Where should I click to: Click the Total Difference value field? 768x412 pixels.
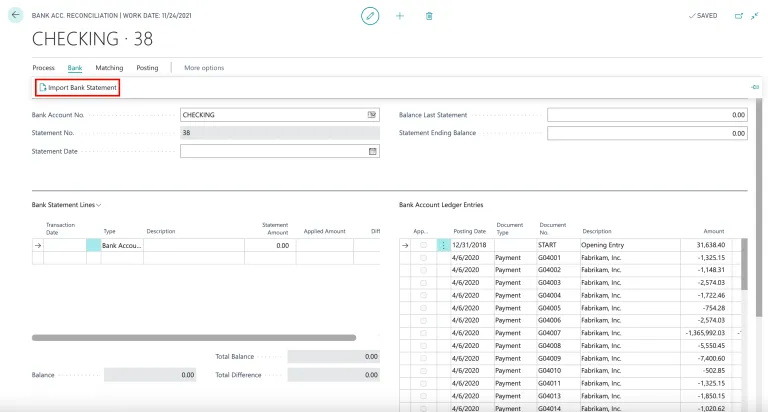point(334,375)
